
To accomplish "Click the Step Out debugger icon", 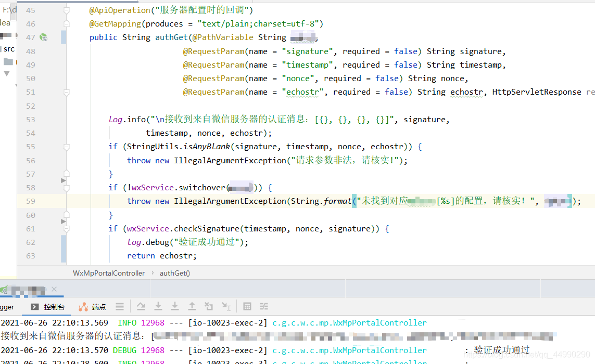I will coord(192,306).
